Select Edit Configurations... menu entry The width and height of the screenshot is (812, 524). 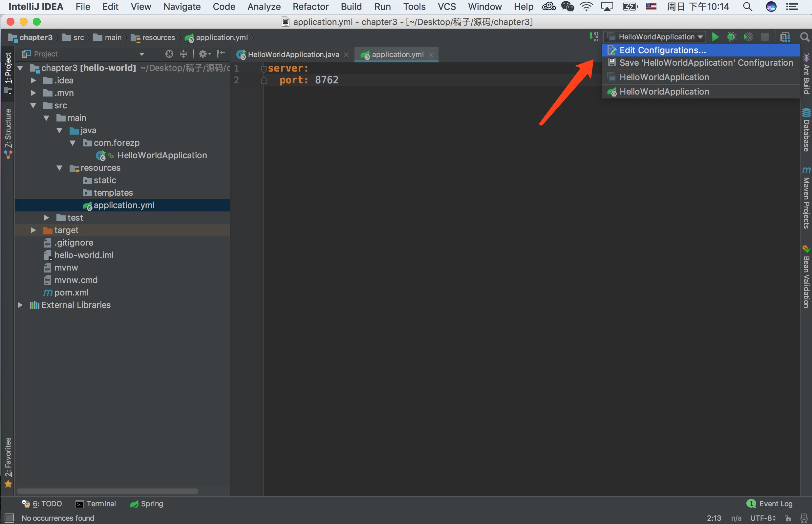coord(662,50)
